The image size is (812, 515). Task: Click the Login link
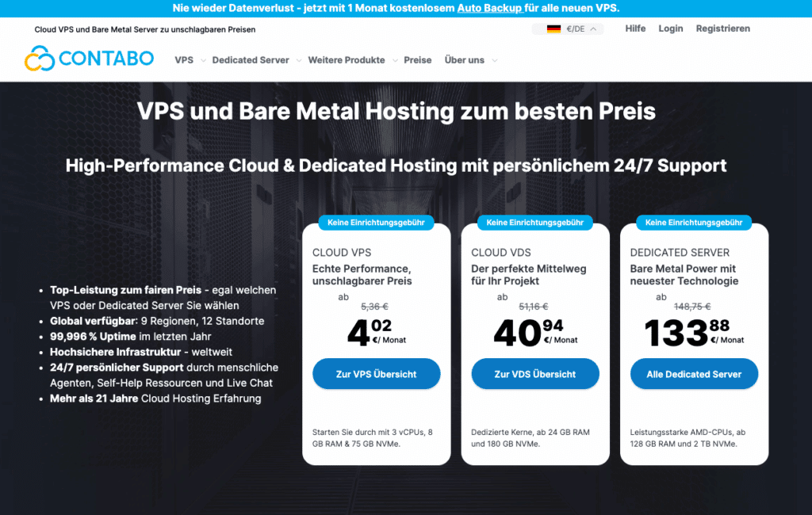click(x=671, y=29)
